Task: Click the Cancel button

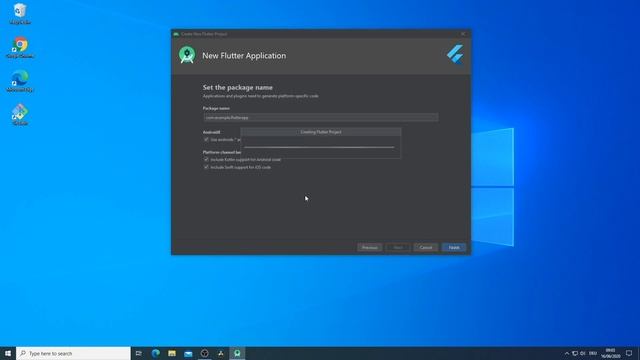Action: [426, 247]
